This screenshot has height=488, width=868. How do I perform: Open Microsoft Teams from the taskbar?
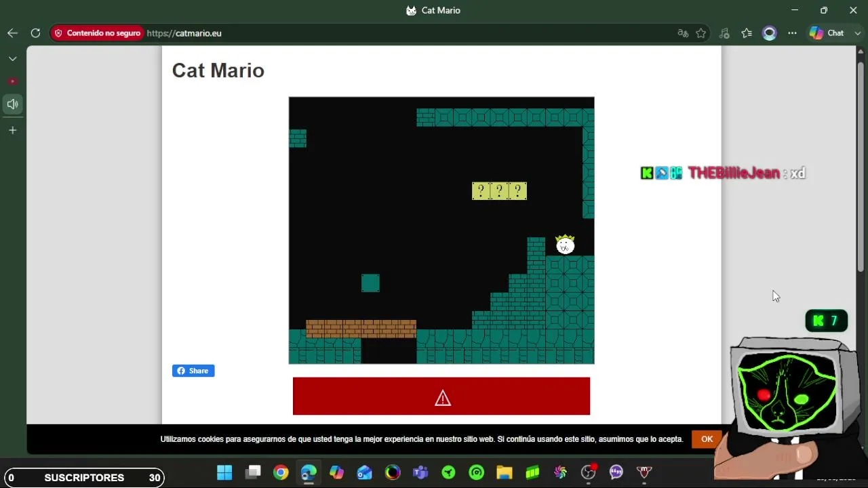click(420, 472)
